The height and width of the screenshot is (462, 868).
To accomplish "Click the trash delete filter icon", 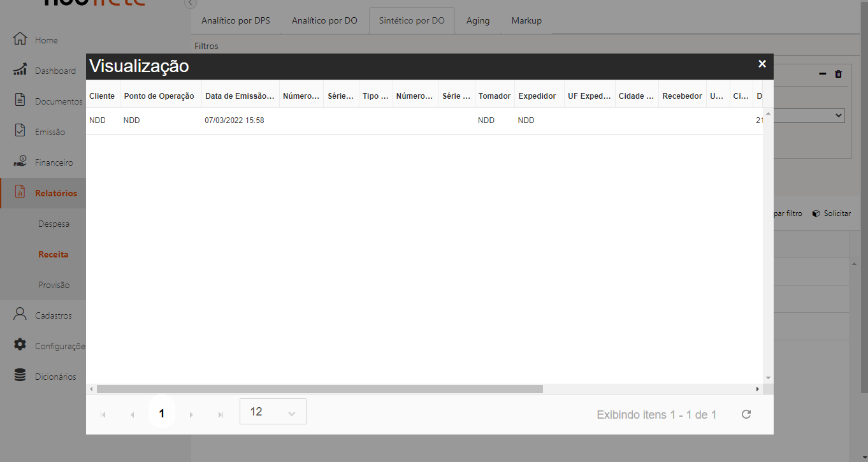I will pyautogui.click(x=838, y=74).
